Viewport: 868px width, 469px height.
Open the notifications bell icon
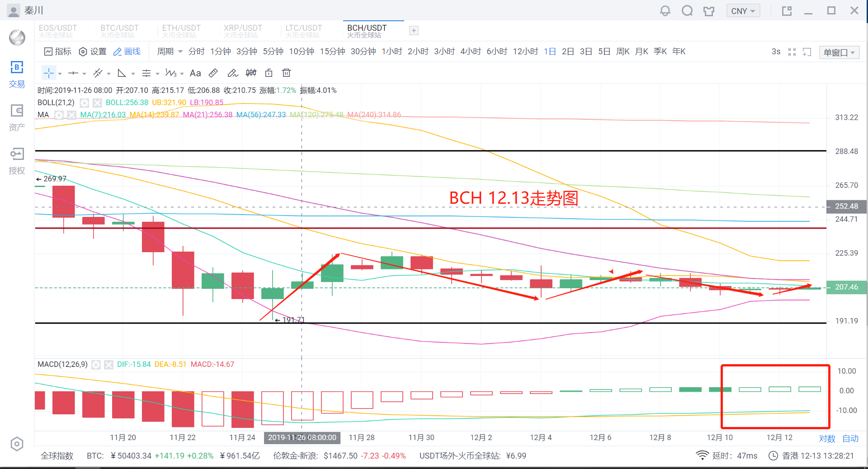click(665, 11)
